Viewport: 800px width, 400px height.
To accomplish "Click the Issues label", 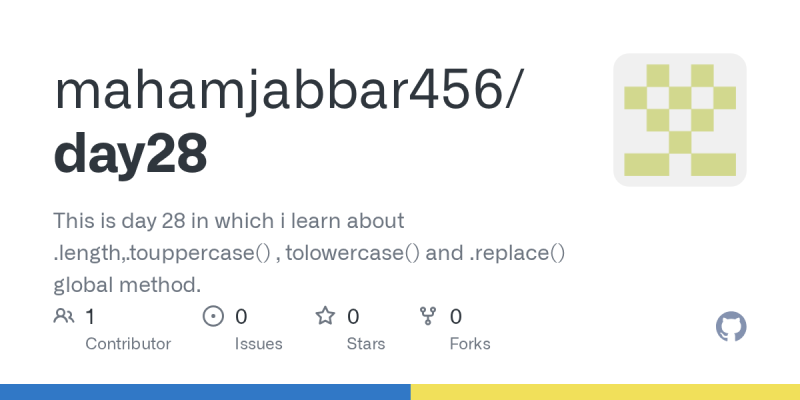I will click(x=258, y=344).
